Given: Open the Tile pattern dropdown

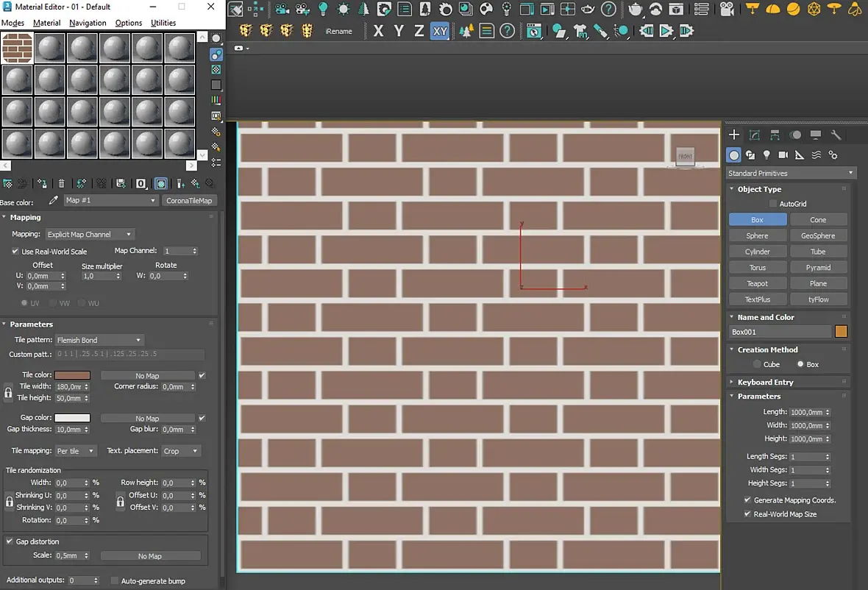Looking at the screenshot, I should 99,341.
